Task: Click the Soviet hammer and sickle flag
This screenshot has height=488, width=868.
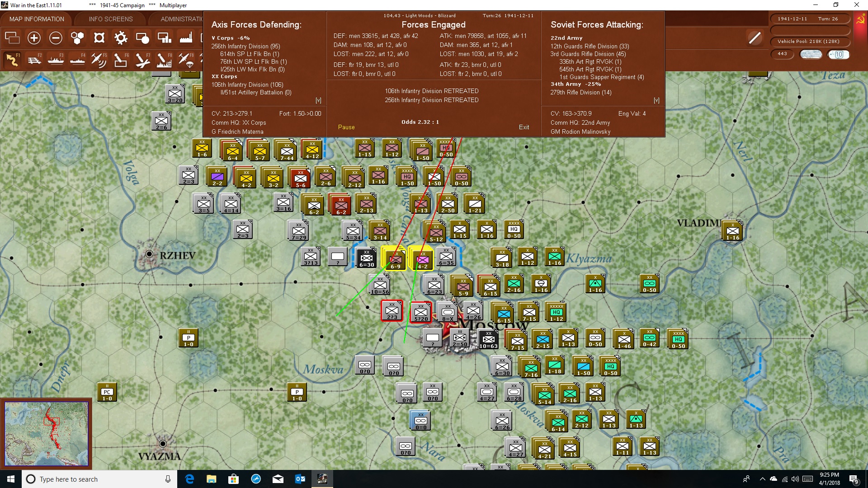Action: (860, 20)
